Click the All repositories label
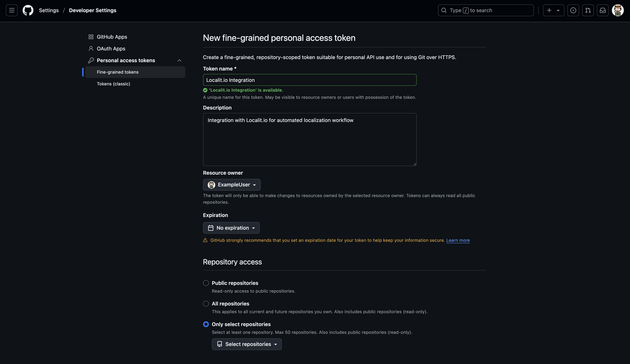Image resolution: width=630 pixels, height=364 pixels. click(230, 303)
